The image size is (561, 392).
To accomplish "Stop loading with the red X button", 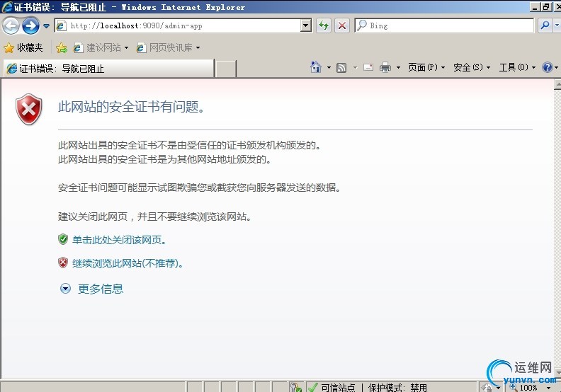I will click(x=342, y=25).
